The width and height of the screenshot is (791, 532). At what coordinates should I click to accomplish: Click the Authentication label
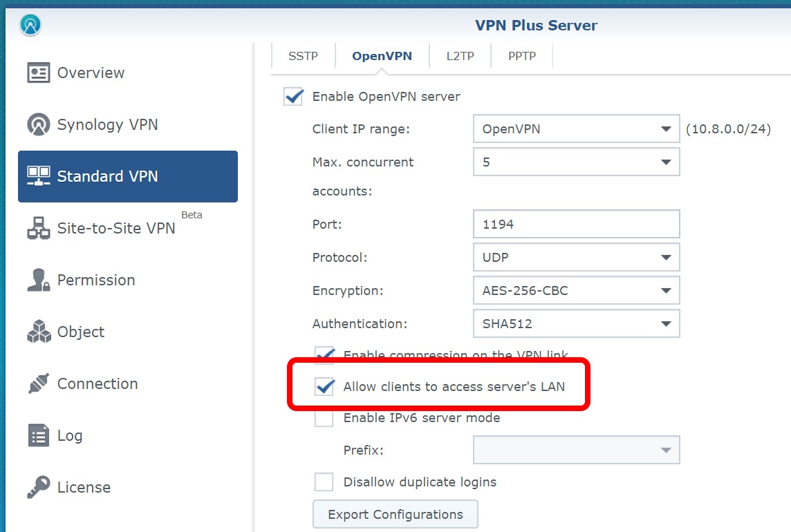360,324
